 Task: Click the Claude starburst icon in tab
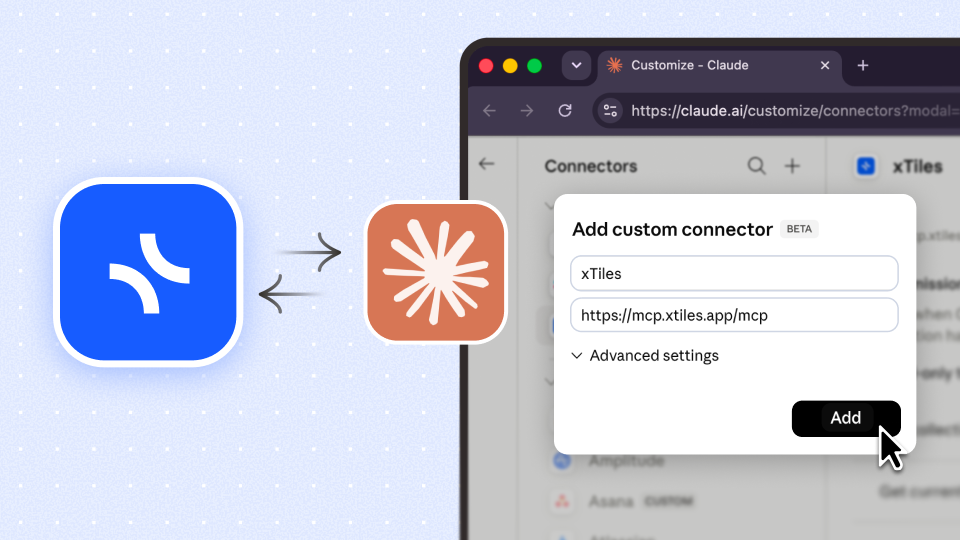tap(615, 66)
